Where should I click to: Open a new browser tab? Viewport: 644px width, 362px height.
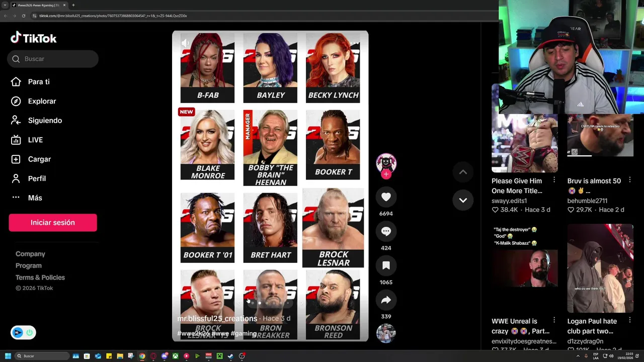(73, 5)
